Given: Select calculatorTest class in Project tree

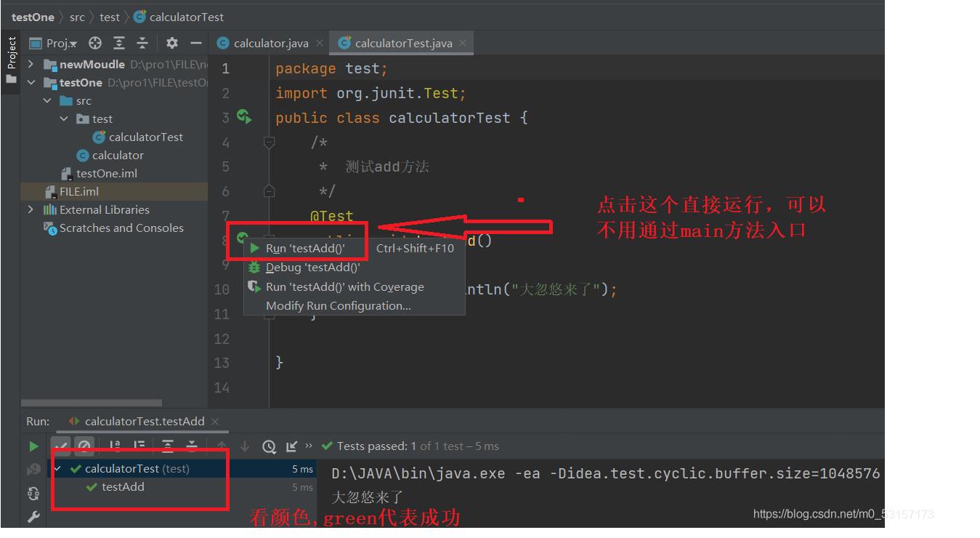Looking at the screenshot, I should [x=138, y=137].
